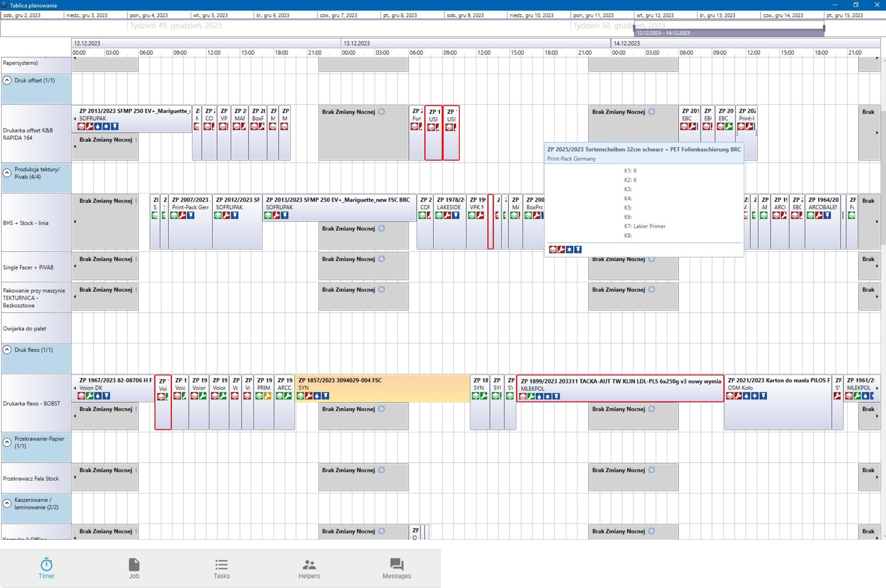886x588 pixels.
Task: Collapse the Druk offset (1/1) section
Action: (x=7, y=80)
